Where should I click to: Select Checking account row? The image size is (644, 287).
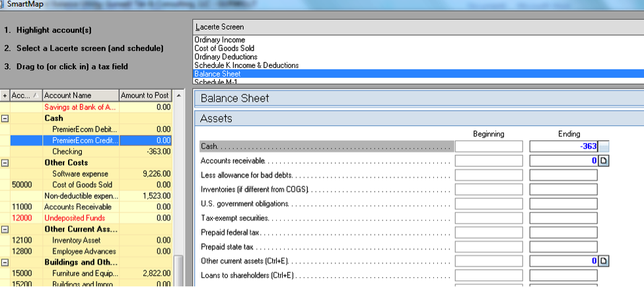tap(86, 152)
